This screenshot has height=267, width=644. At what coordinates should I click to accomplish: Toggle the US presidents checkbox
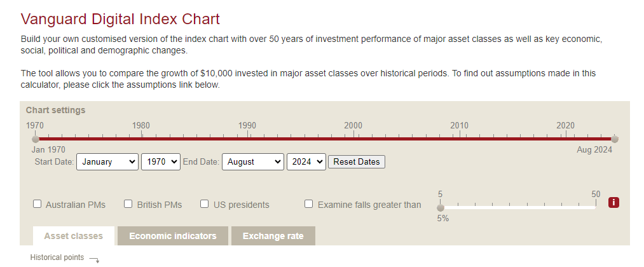point(204,203)
